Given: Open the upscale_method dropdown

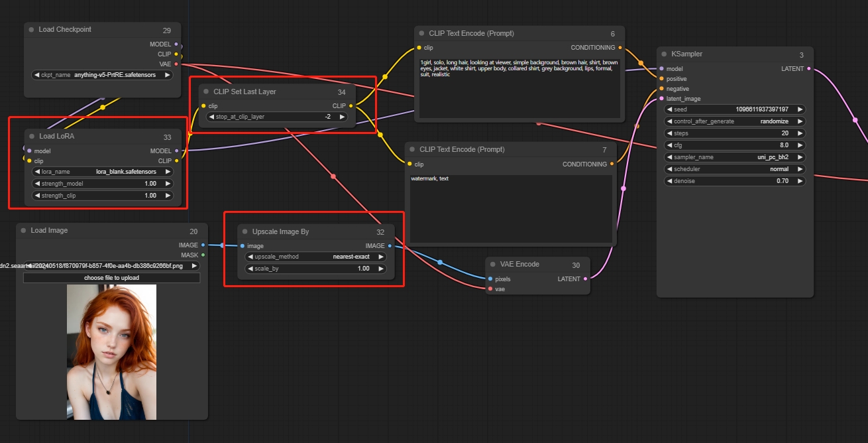Looking at the screenshot, I should pyautogui.click(x=315, y=257).
